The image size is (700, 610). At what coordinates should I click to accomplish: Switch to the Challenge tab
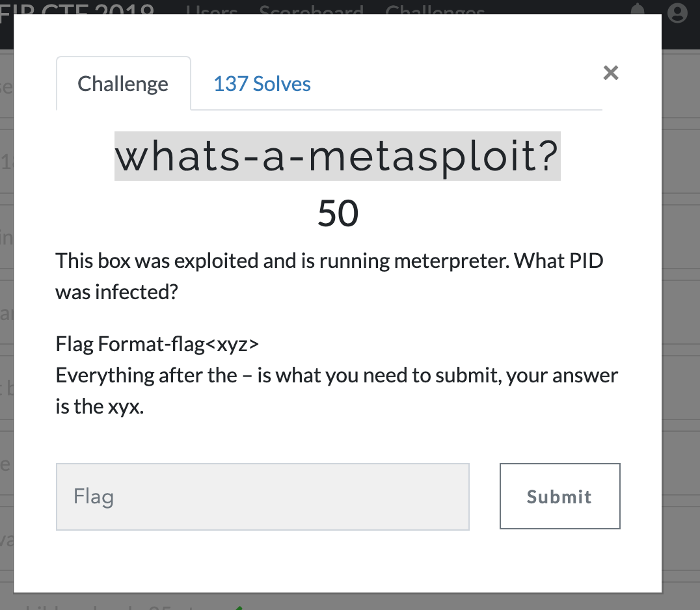point(123,83)
